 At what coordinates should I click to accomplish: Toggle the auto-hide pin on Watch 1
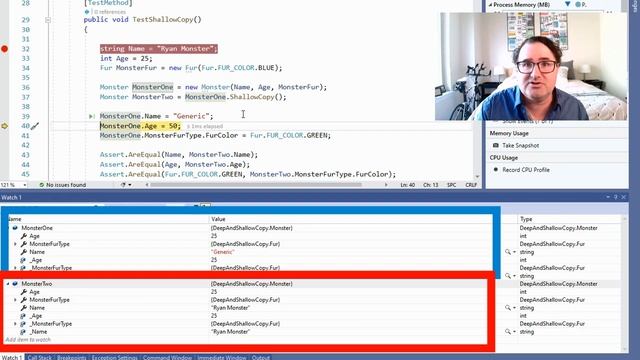pyautogui.click(x=616, y=197)
